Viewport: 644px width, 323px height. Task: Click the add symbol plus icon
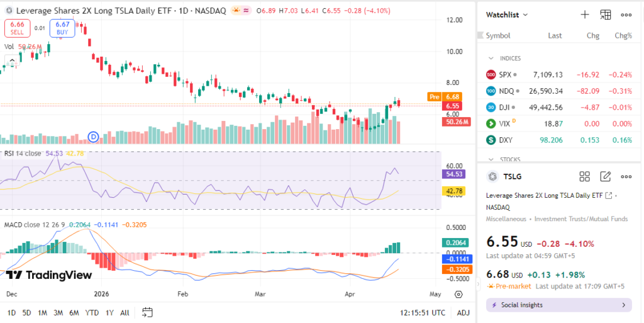584,14
